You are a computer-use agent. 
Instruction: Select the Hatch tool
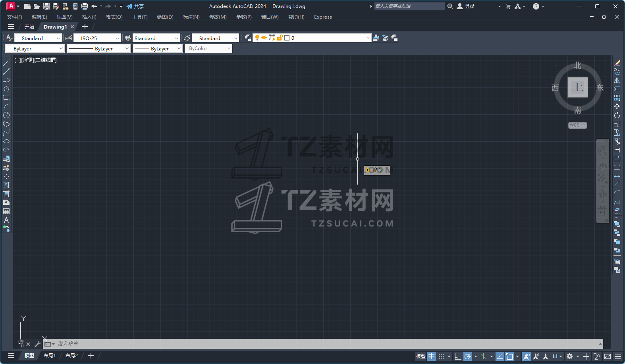click(x=6, y=185)
